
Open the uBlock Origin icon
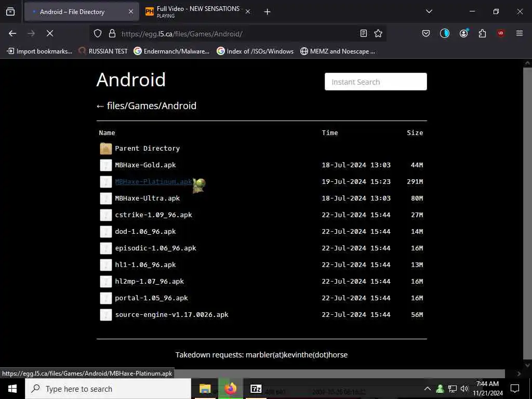click(501, 33)
